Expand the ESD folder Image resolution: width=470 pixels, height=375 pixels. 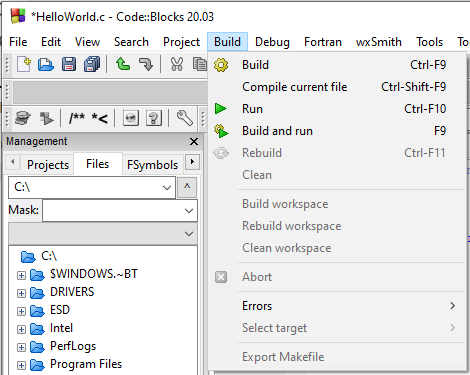click(x=21, y=311)
